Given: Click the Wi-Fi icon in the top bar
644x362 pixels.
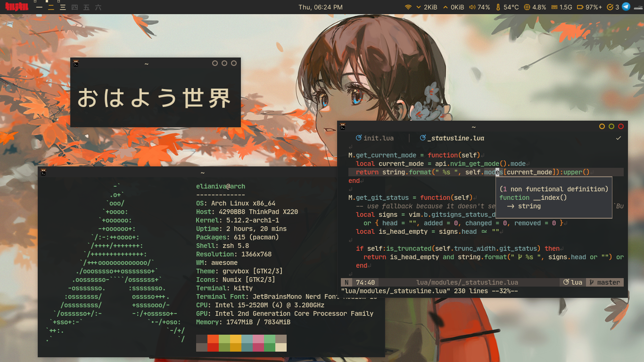Looking at the screenshot, I should click(x=408, y=7).
